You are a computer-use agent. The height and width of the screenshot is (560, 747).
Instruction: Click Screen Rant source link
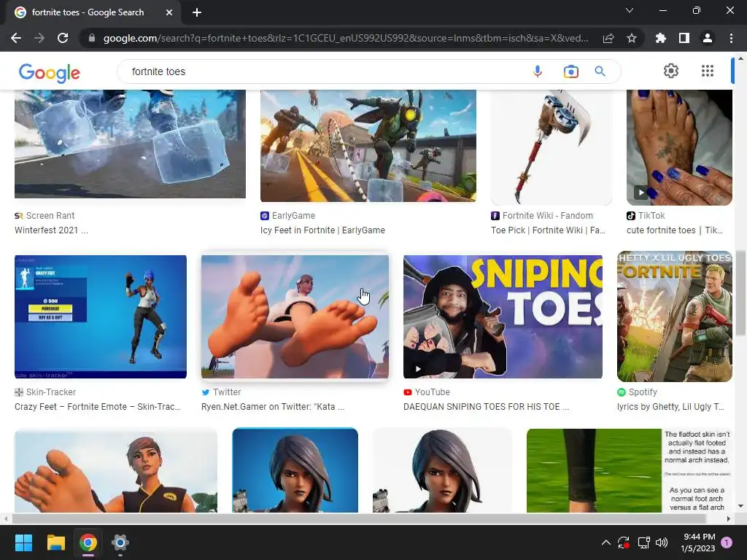pos(44,216)
